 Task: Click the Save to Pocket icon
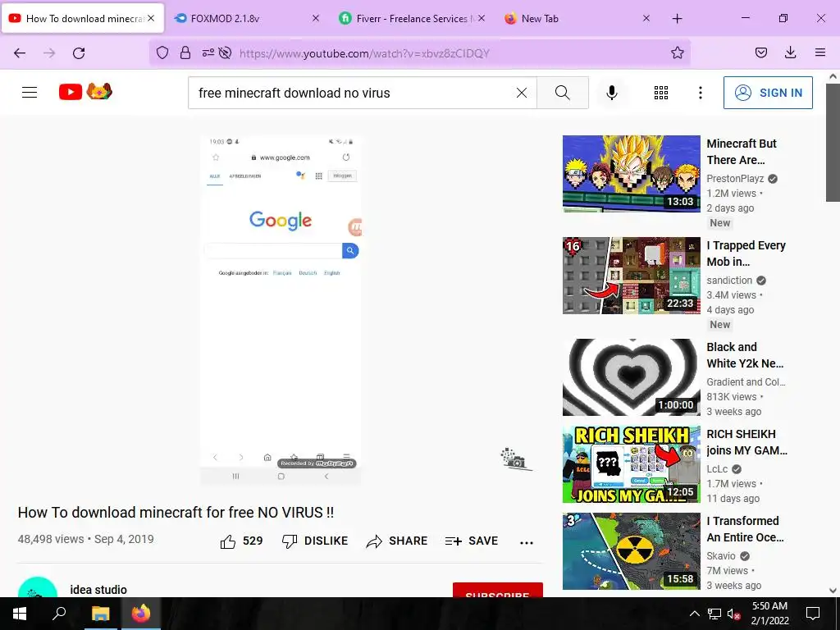tap(760, 52)
